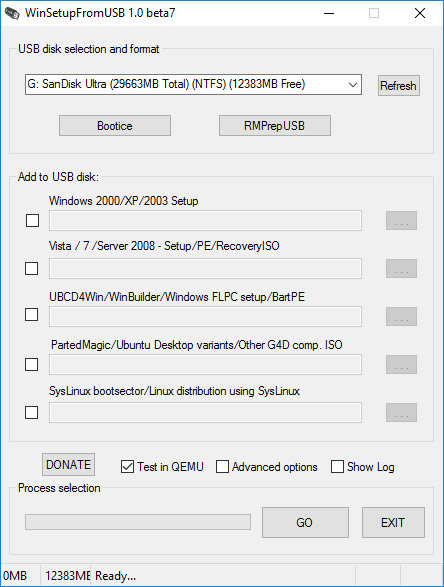
Task: Tick the UBCD4Win/WinBuilder/BartPE checkbox
Action: pyautogui.click(x=31, y=314)
